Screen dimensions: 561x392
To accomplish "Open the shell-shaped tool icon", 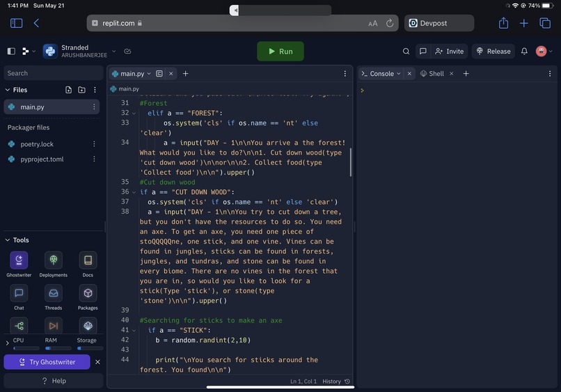I will (x=88, y=325).
